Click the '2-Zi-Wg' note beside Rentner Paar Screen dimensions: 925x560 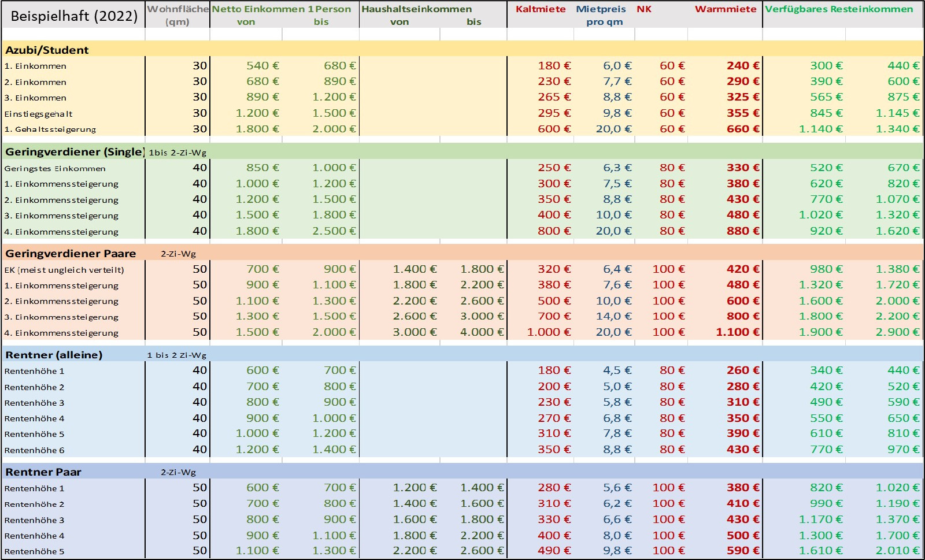point(178,472)
